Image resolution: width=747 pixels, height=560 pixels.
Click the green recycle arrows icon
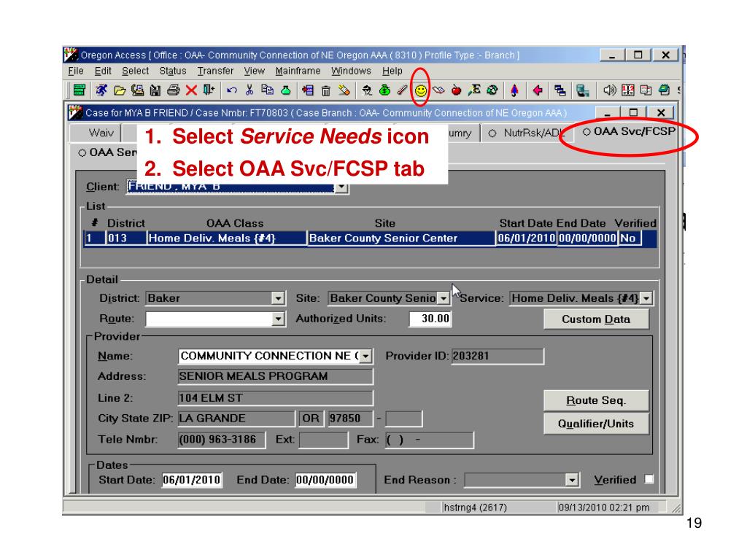pos(492,90)
